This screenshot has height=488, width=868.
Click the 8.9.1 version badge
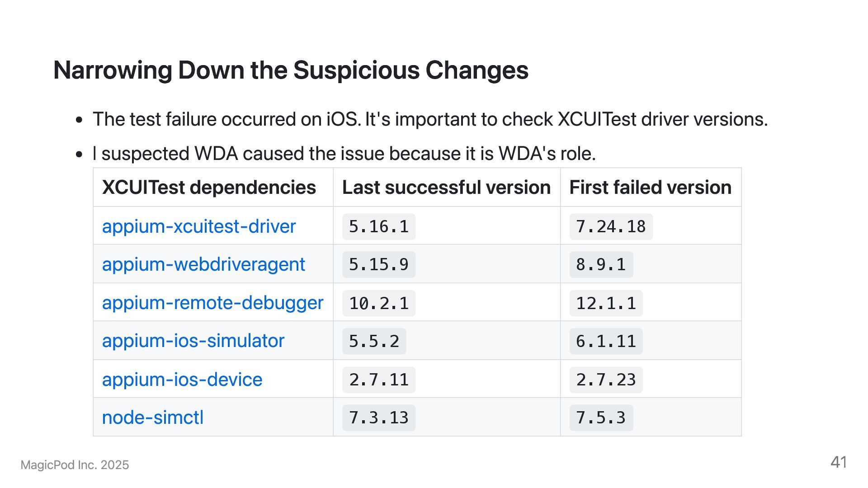(601, 264)
